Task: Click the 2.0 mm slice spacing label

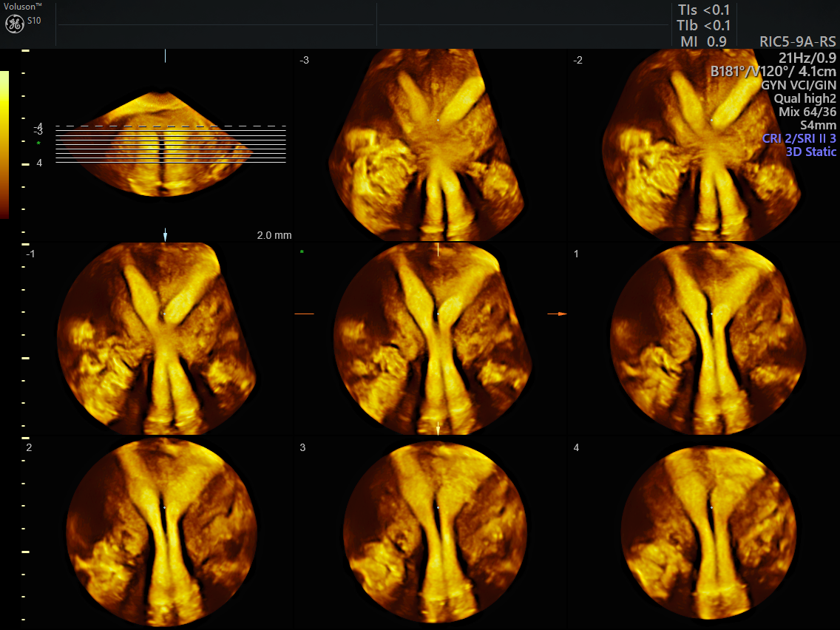Action: 274,235
